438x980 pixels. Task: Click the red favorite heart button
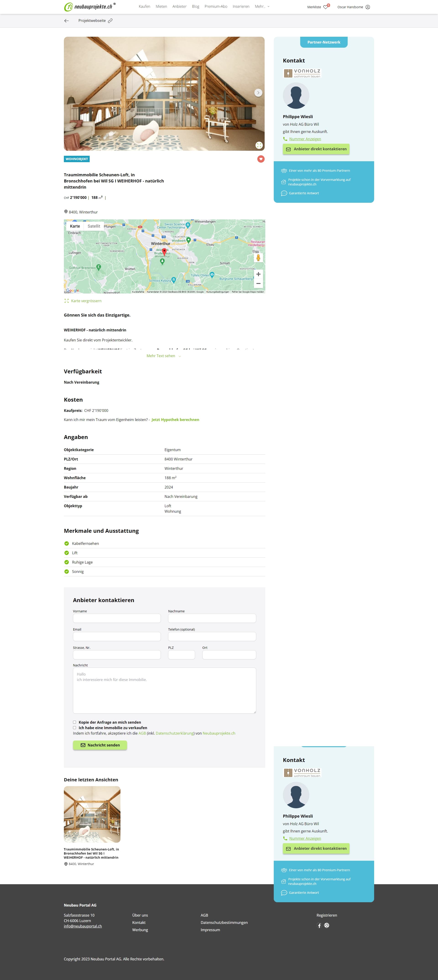pos(261,159)
